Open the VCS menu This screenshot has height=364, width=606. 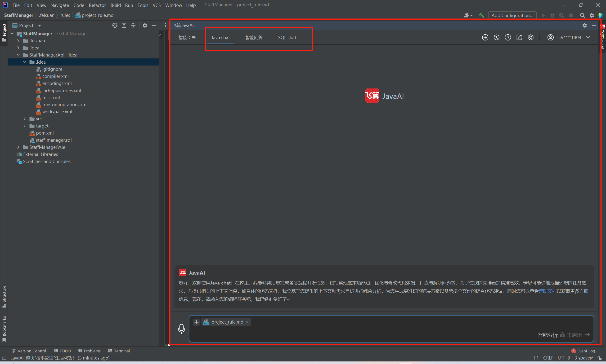point(157,5)
